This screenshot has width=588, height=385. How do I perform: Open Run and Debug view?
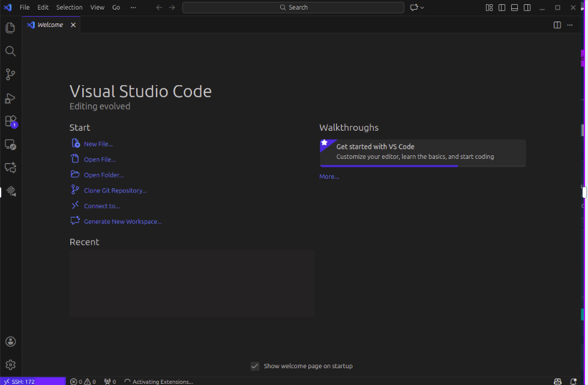tap(10, 98)
